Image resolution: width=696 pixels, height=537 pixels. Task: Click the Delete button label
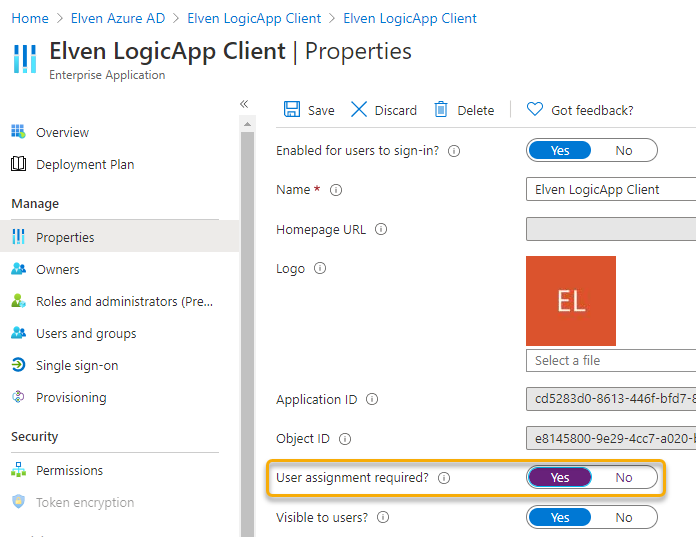pyautogui.click(x=475, y=110)
